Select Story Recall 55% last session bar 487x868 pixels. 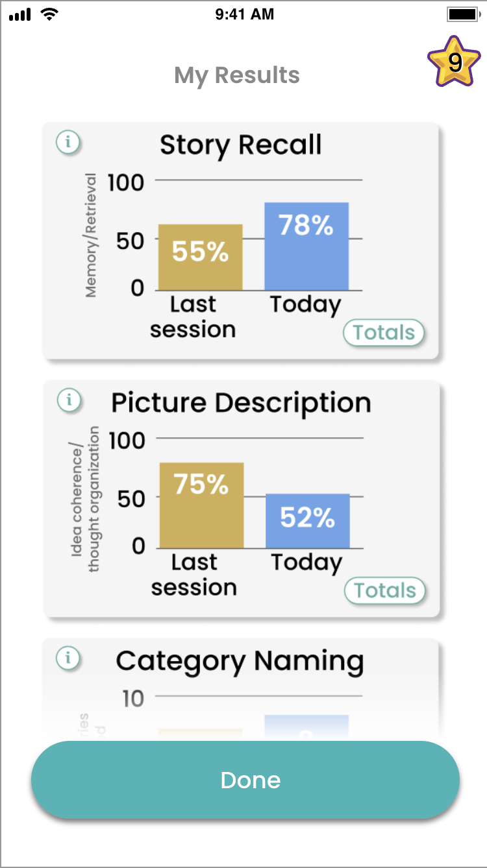pyautogui.click(x=200, y=257)
